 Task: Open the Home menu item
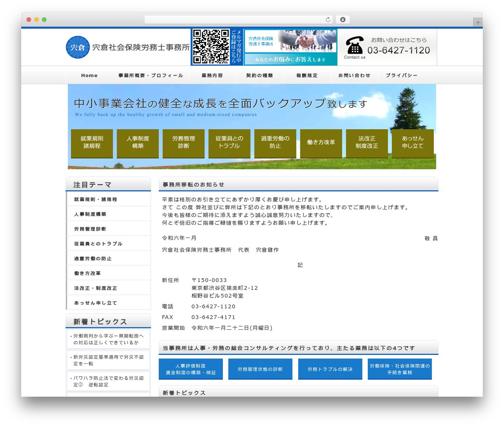[89, 76]
